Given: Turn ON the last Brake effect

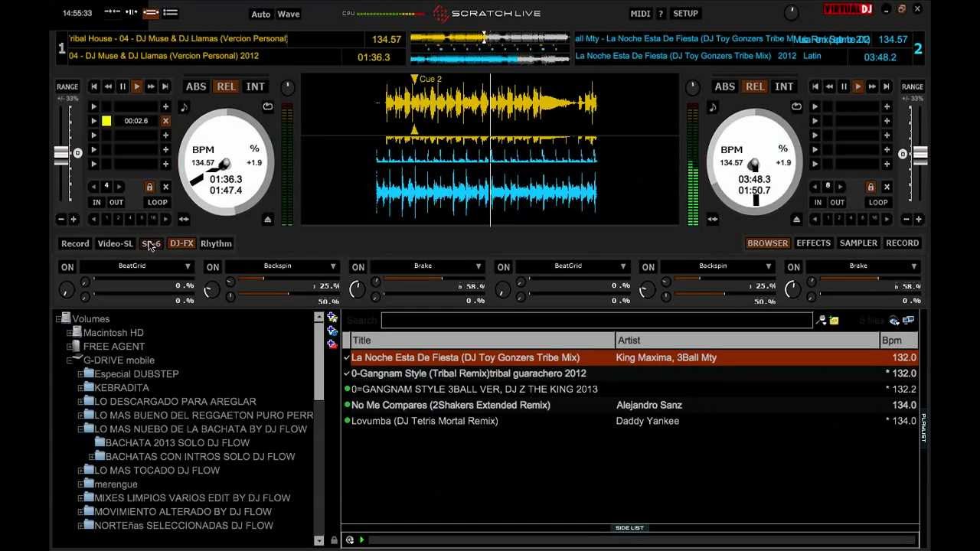Looking at the screenshot, I should (793, 267).
